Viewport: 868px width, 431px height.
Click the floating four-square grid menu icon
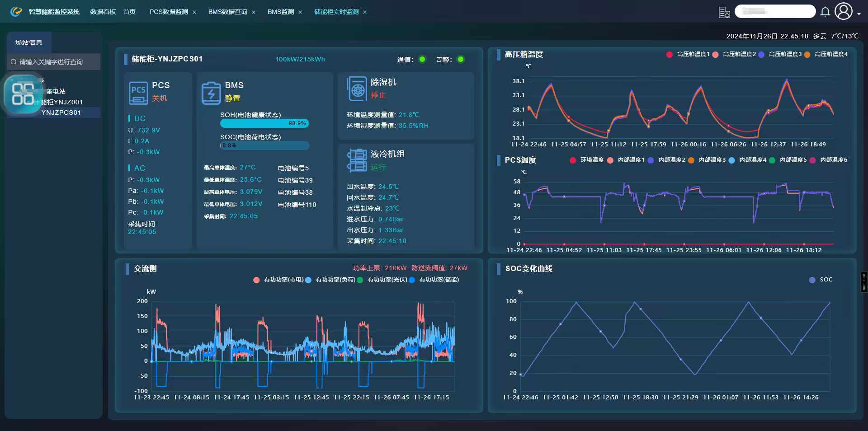23,94
